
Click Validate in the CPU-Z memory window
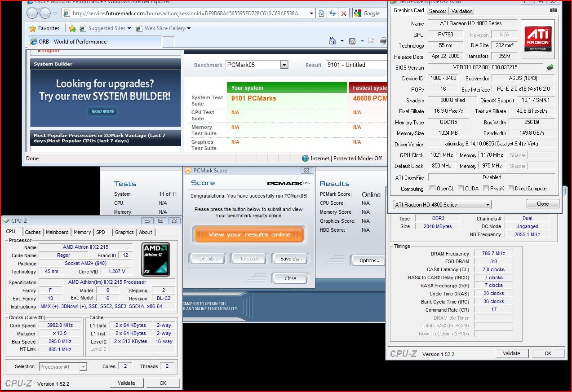click(511, 353)
